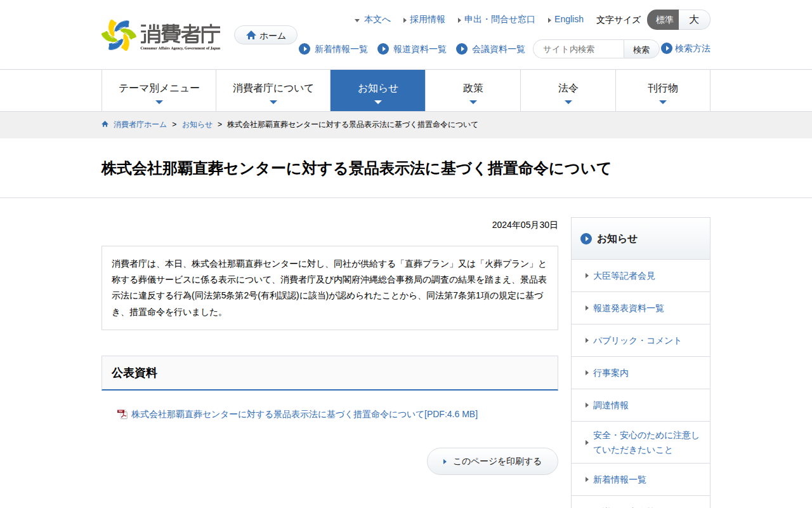812x508 pixels.
Task: Set text size to 標準
Action: click(x=664, y=20)
